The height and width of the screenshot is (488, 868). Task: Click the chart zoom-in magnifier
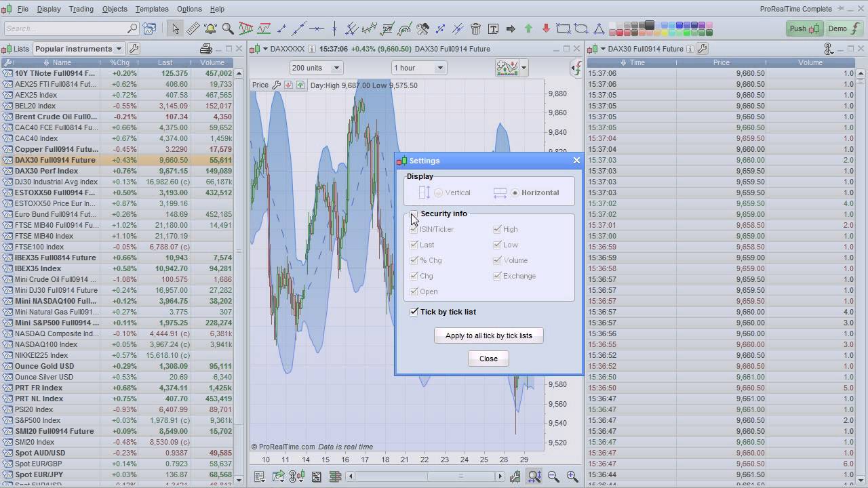tap(572, 476)
